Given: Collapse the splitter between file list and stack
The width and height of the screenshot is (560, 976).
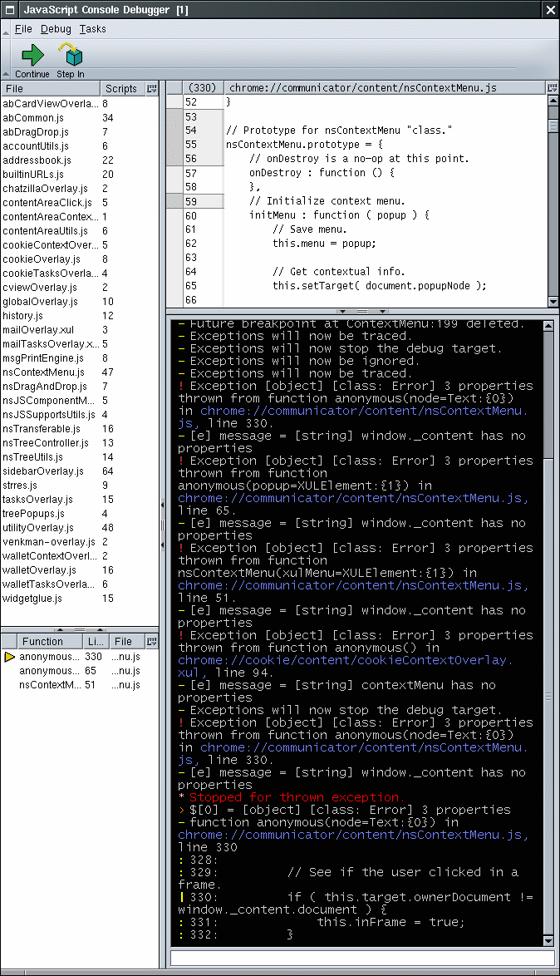Looking at the screenshot, I should tap(80, 629).
